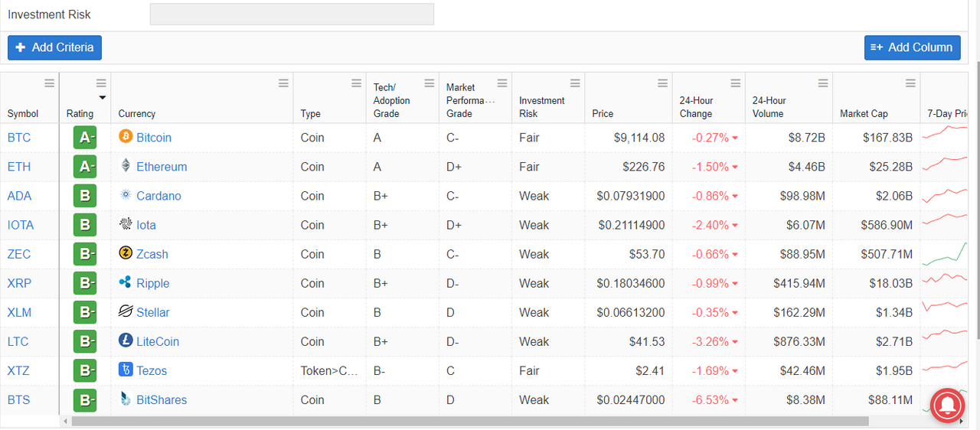Open the Investment Risk column menu icon
980x430 pixels.
click(575, 83)
